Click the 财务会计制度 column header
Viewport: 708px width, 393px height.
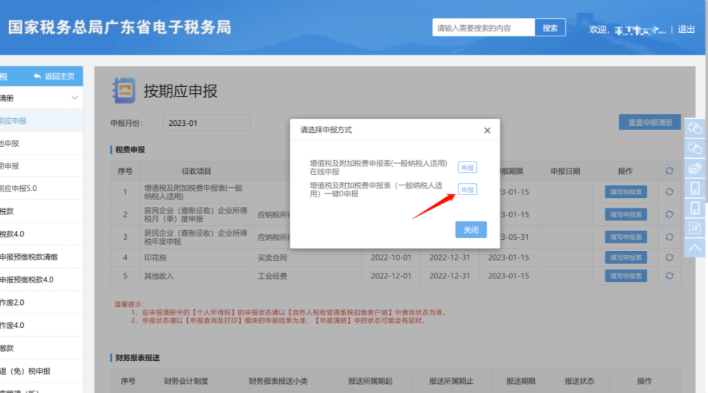pos(186,381)
